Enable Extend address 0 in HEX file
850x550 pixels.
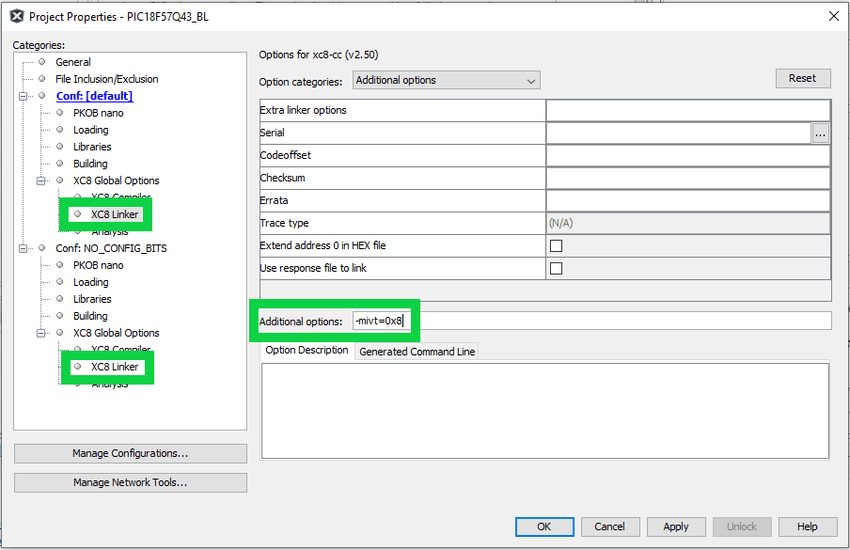556,246
